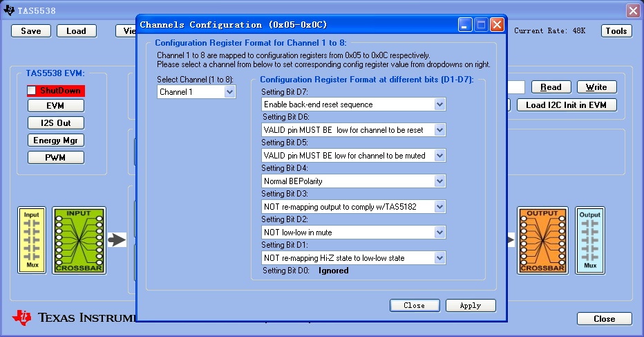Expand the Setting Bit D2 dropdown
This screenshot has width=644, height=337.
click(x=439, y=233)
